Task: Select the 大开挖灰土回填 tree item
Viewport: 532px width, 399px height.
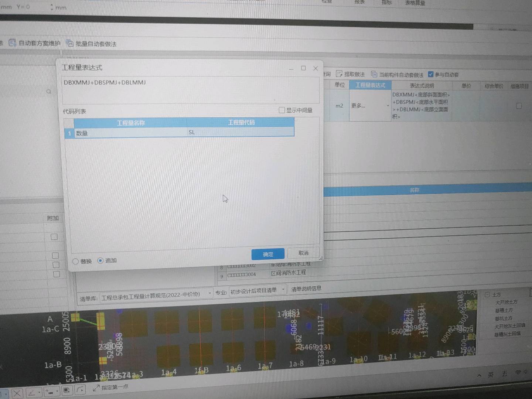Action: (509, 326)
